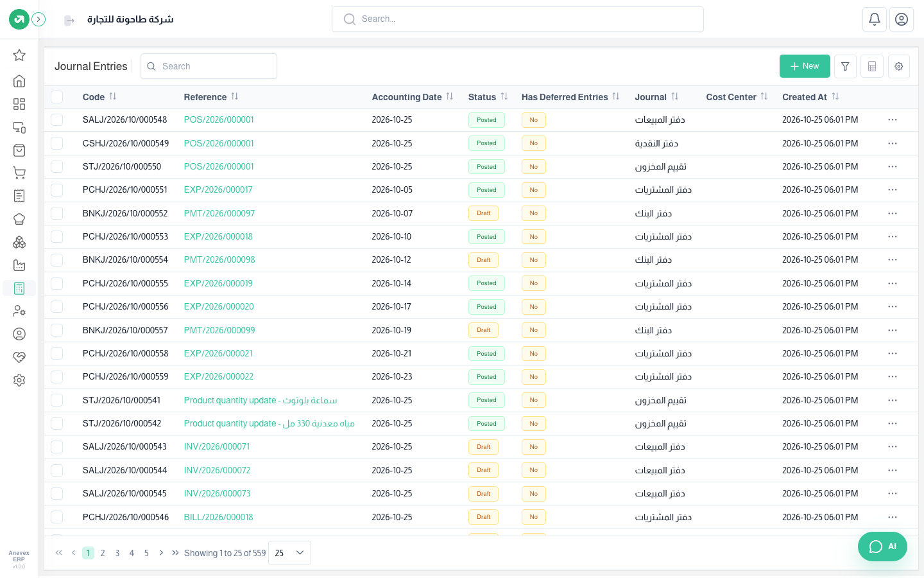The width and height of the screenshot is (924, 578).
Task: Open reference link PMT/2026/000097
Action: [x=219, y=213]
